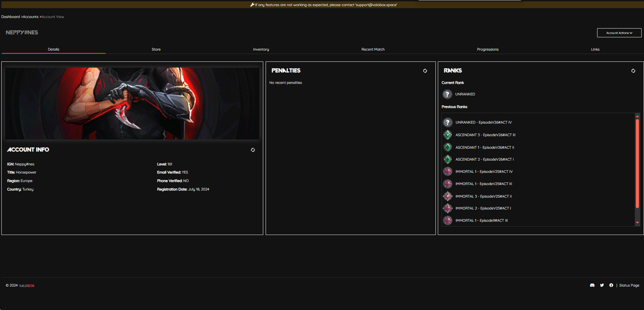Refresh the Penalties panel
The image size is (644, 310).
pyautogui.click(x=425, y=71)
